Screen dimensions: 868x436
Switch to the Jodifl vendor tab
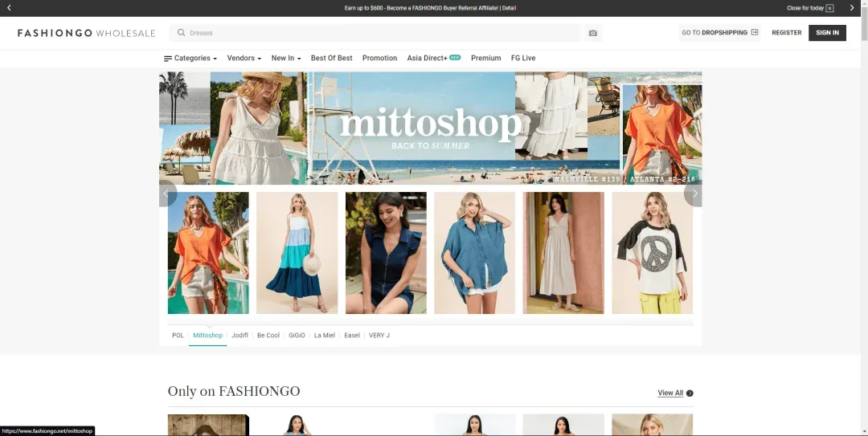tap(240, 335)
